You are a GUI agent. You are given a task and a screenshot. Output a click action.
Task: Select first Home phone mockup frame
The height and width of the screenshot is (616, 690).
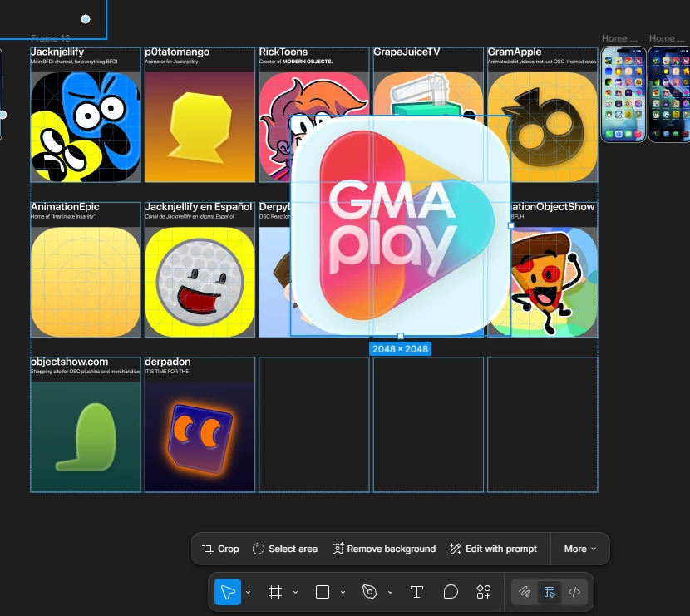[x=623, y=94]
